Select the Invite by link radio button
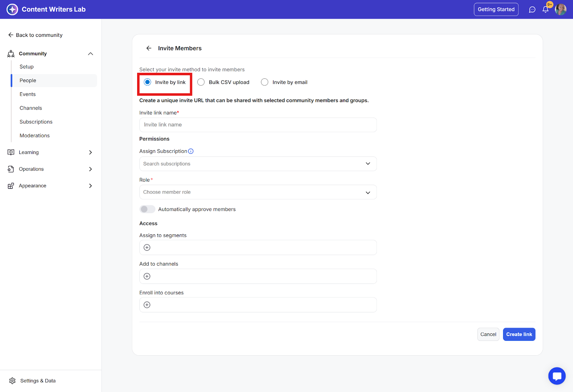Screen dimensions: 573x392 point(148,82)
